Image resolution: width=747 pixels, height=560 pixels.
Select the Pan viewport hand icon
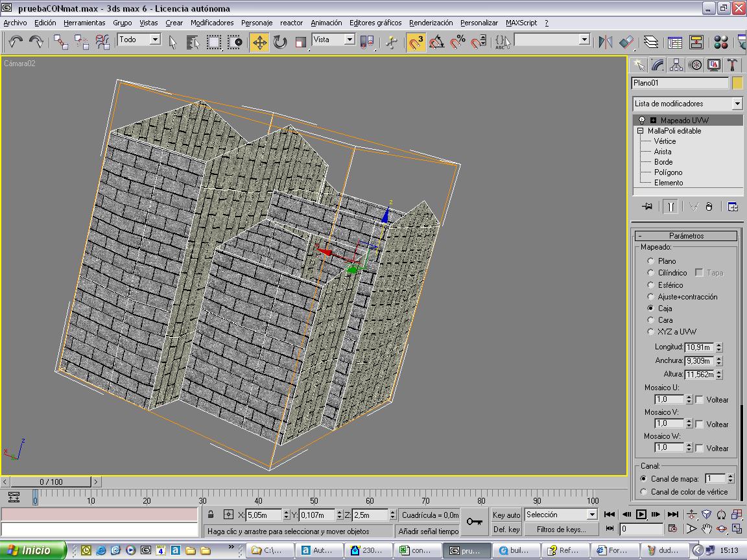point(707,529)
